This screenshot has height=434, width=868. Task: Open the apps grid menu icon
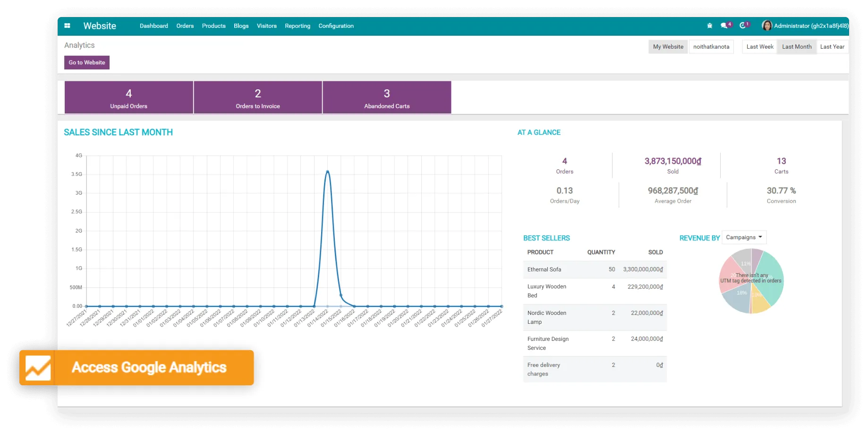click(67, 26)
